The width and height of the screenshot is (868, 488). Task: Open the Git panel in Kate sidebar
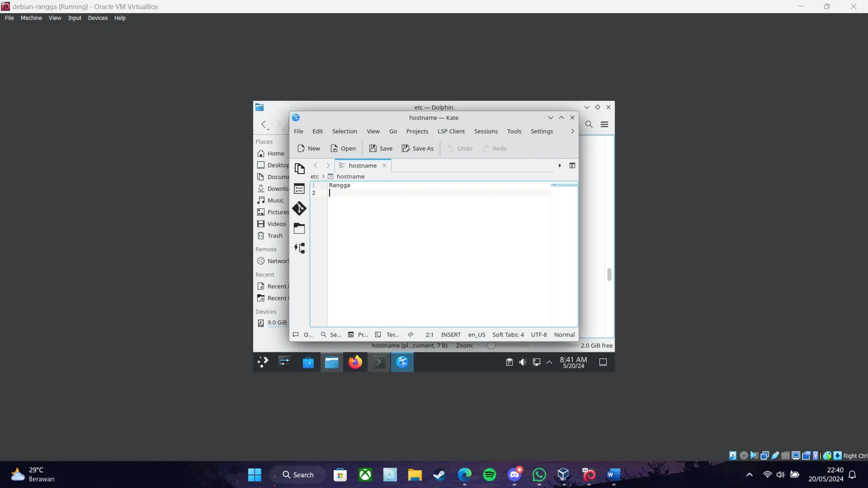coord(299,208)
